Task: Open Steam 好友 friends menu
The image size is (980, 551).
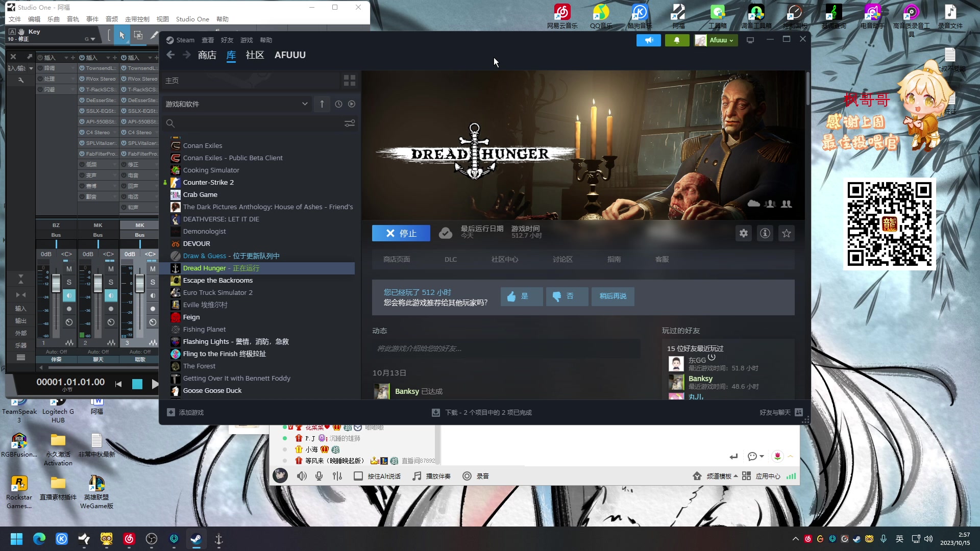Action: (227, 40)
